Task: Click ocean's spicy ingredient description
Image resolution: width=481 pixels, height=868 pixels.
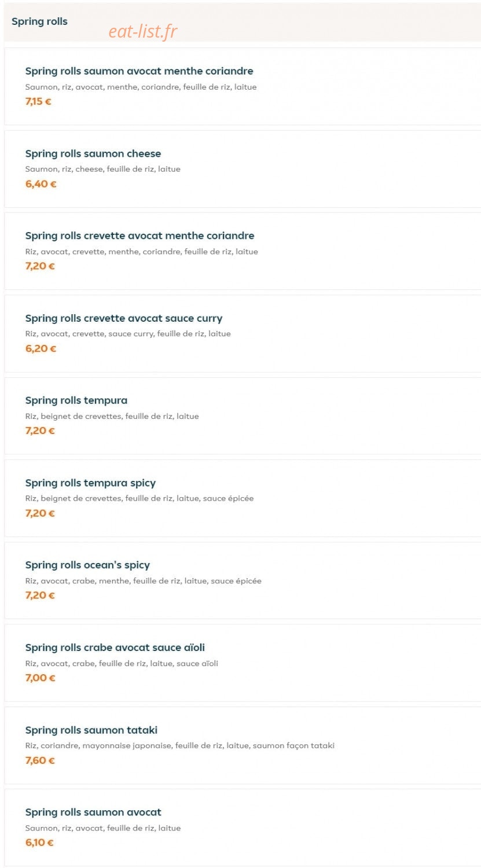Action: 144,581
